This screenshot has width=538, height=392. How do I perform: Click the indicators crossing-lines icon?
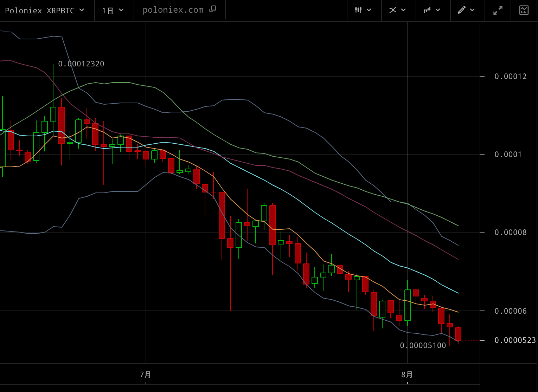coord(393,10)
